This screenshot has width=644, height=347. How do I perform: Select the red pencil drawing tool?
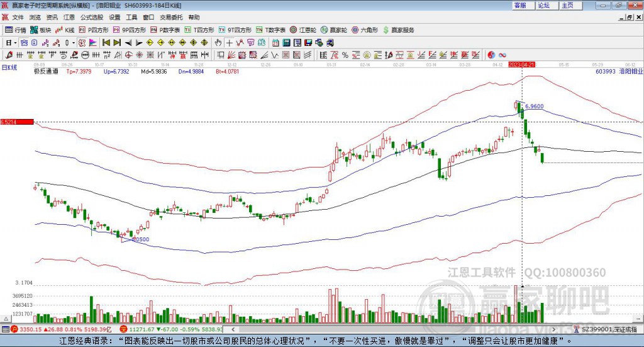click(9, 55)
